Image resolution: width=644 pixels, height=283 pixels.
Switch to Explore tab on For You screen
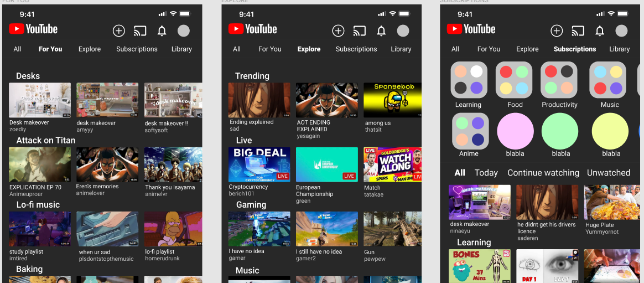(90, 49)
